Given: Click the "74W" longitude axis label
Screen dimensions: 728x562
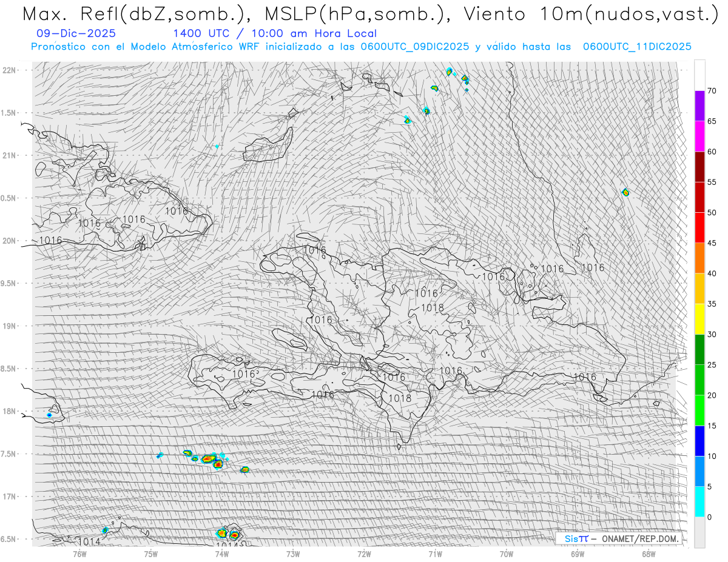Looking at the screenshot, I should [222, 554].
